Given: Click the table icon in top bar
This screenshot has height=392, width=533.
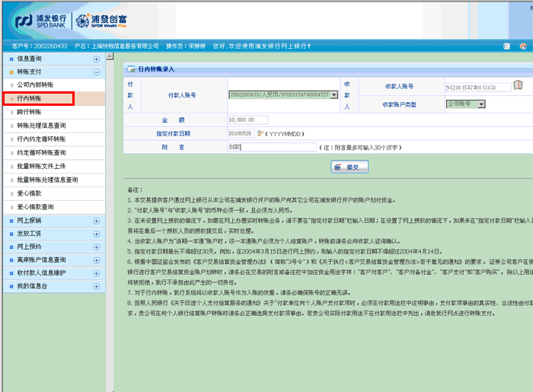Looking at the screenshot, I should pyautogui.click(x=506, y=46).
